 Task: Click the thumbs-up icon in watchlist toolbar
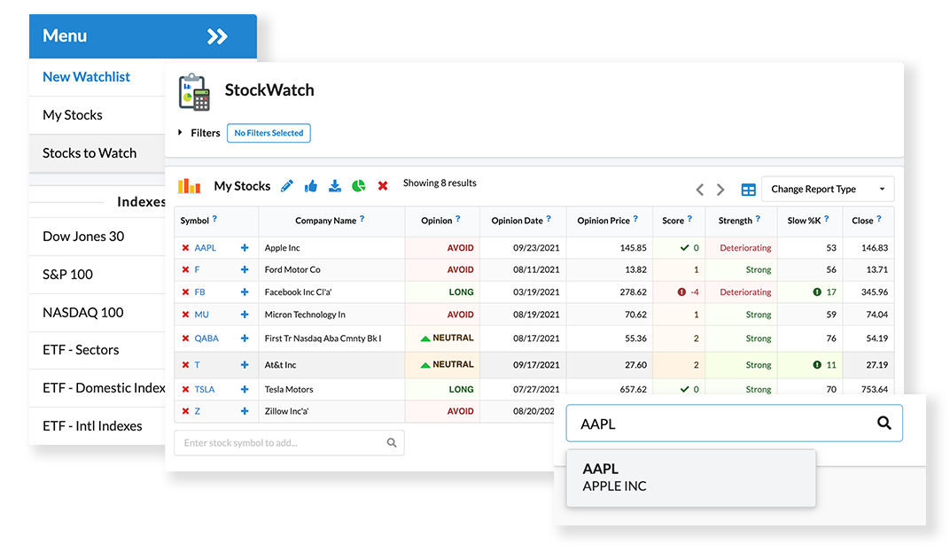(x=311, y=186)
